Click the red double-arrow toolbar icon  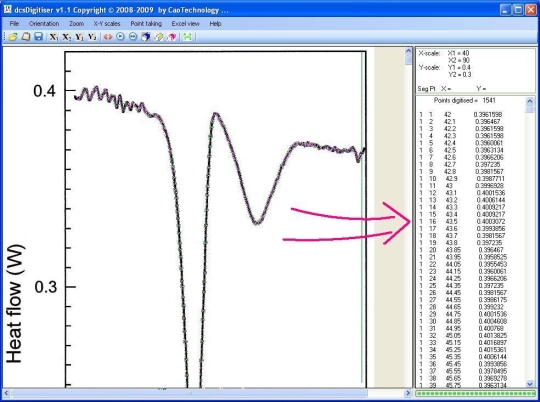pos(108,37)
